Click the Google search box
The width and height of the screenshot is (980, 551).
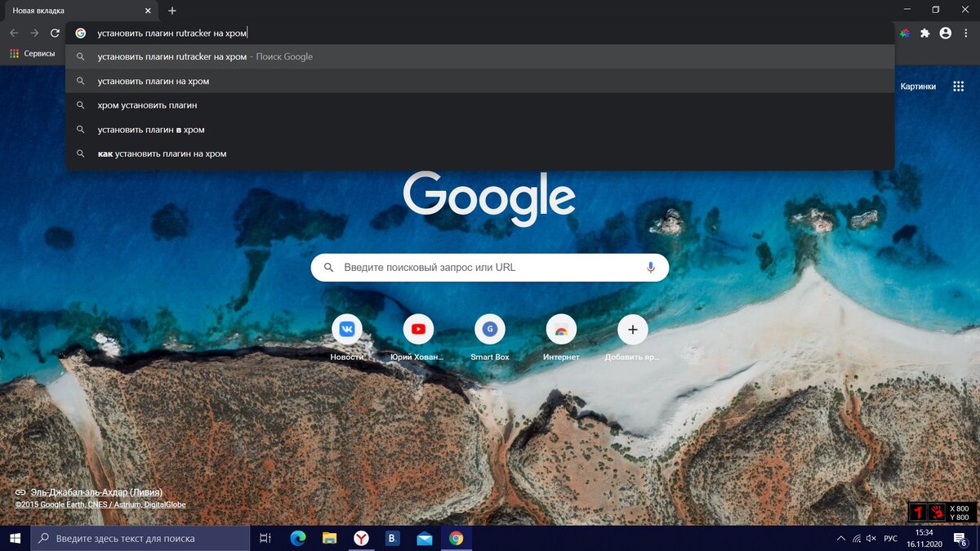[x=490, y=268]
